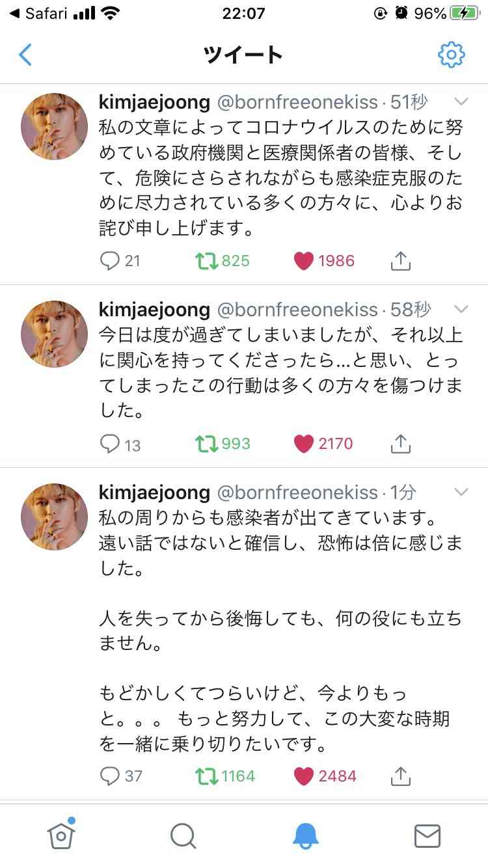
Task: Expand the dropdown on the 1分 tweet
Action: pyautogui.click(x=461, y=492)
